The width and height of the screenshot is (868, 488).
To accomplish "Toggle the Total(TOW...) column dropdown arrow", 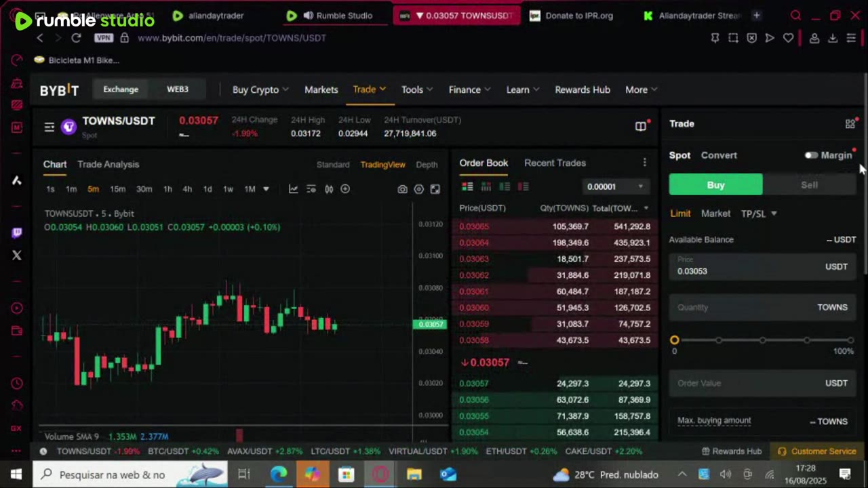I will pos(646,208).
